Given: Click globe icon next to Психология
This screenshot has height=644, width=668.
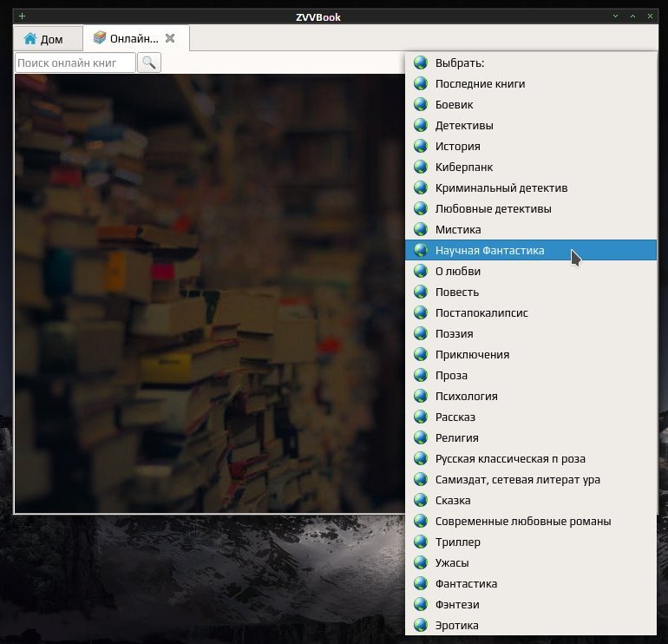Looking at the screenshot, I should click(x=421, y=397).
